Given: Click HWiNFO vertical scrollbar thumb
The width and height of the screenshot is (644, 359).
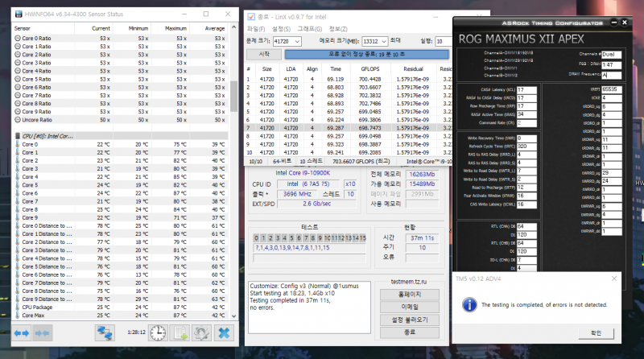Looking at the screenshot, I should tap(233, 96).
